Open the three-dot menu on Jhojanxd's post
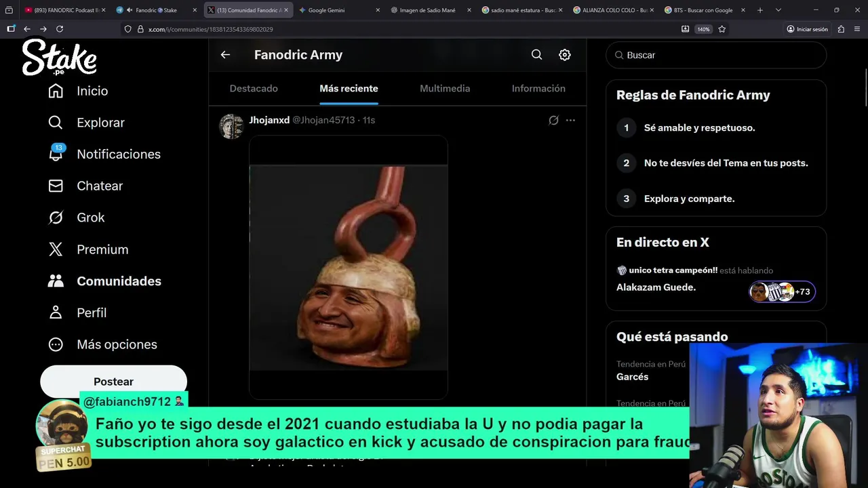This screenshot has height=488, width=868. pos(570,120)
